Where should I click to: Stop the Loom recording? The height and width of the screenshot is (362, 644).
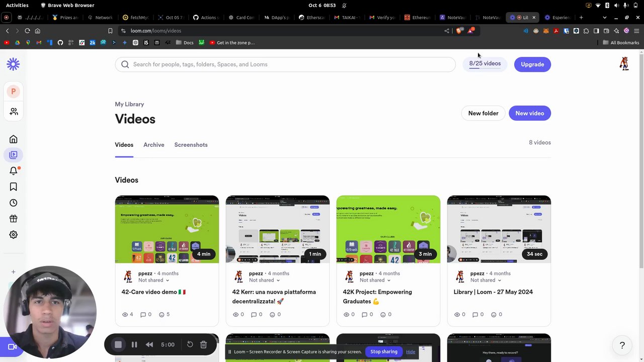coord(118,344)
